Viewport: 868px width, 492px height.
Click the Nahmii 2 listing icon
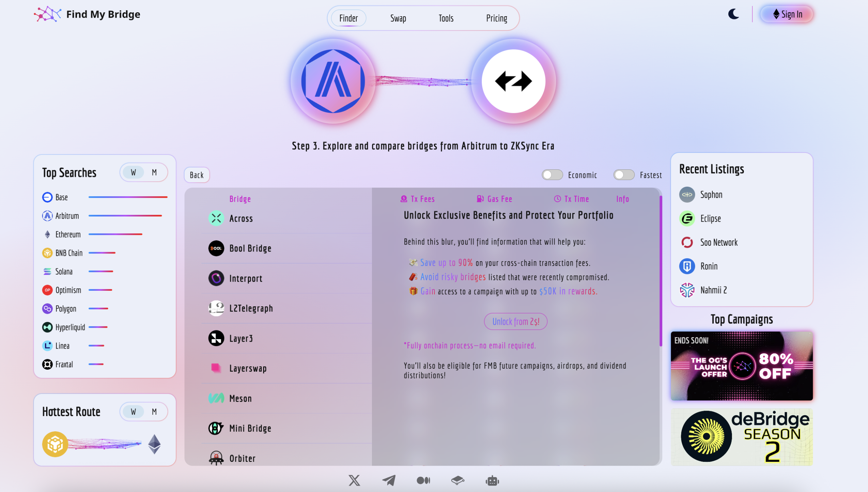tap(687, 290)
